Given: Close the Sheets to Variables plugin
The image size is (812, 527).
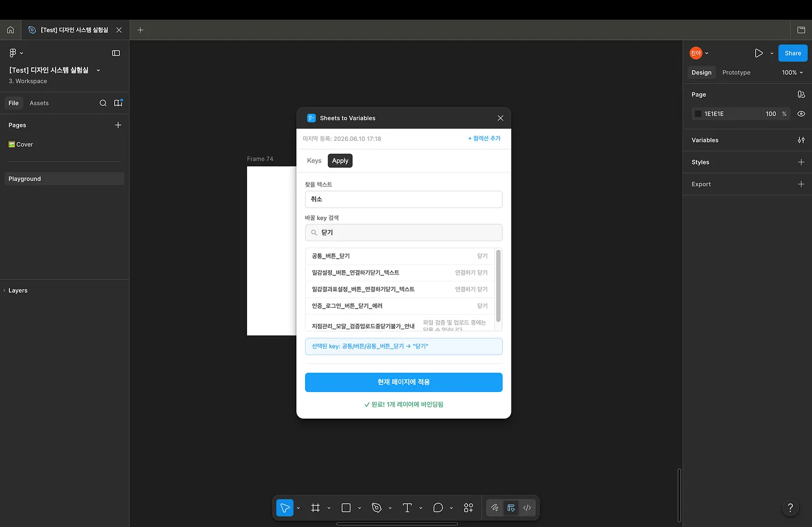Looking at the screenshot, I should [501, 118].
